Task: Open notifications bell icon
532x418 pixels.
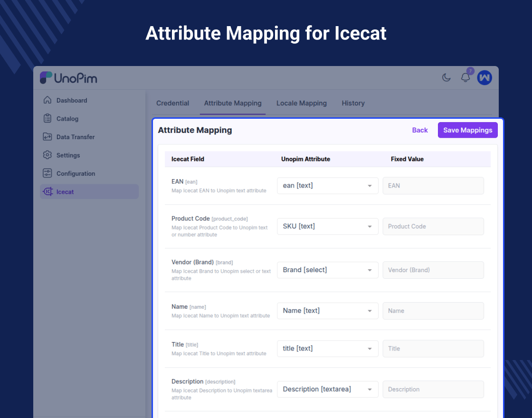Action: pyautogui.click(x=465, y=78)
